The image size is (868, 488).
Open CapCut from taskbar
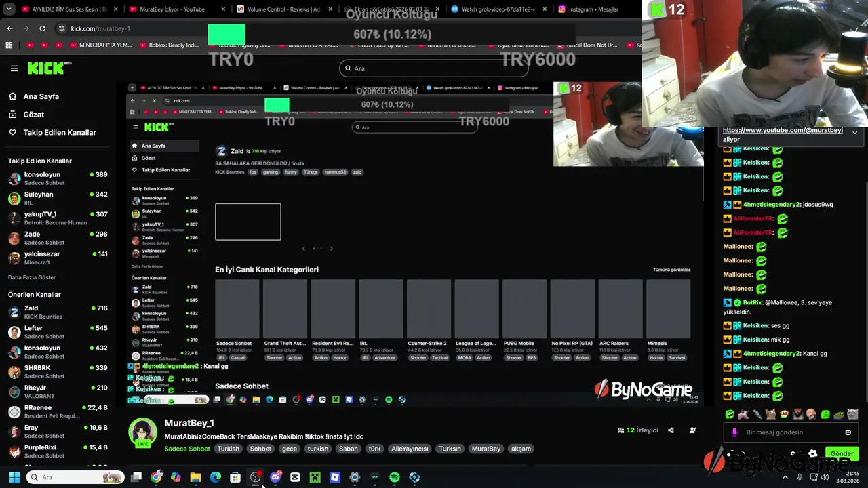pos(295,477)
